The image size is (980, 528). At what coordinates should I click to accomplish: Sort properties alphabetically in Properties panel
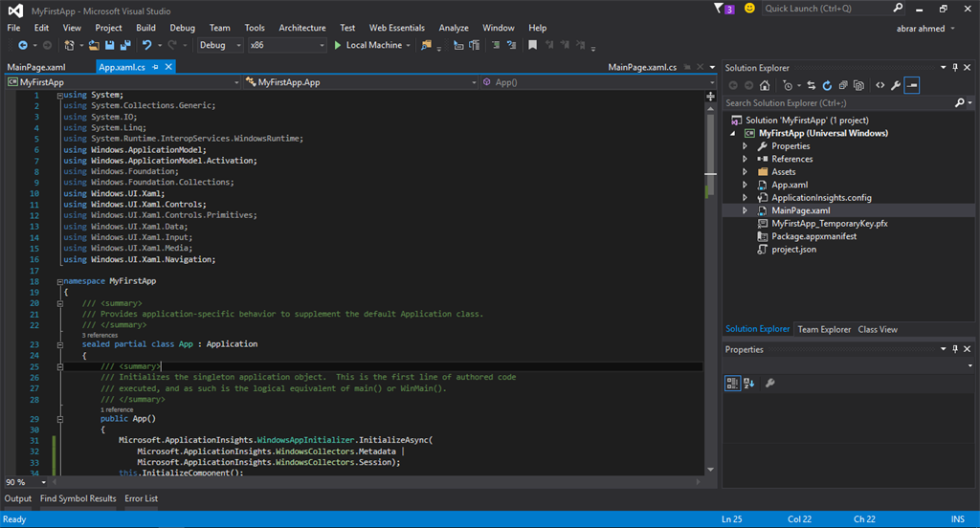pyautogui.click(x=748, y=383)
